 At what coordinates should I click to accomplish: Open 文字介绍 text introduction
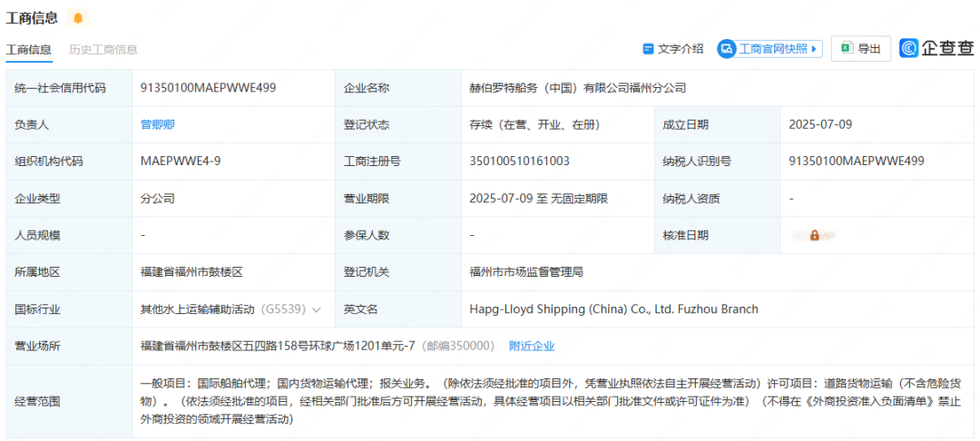coord(673,49)
